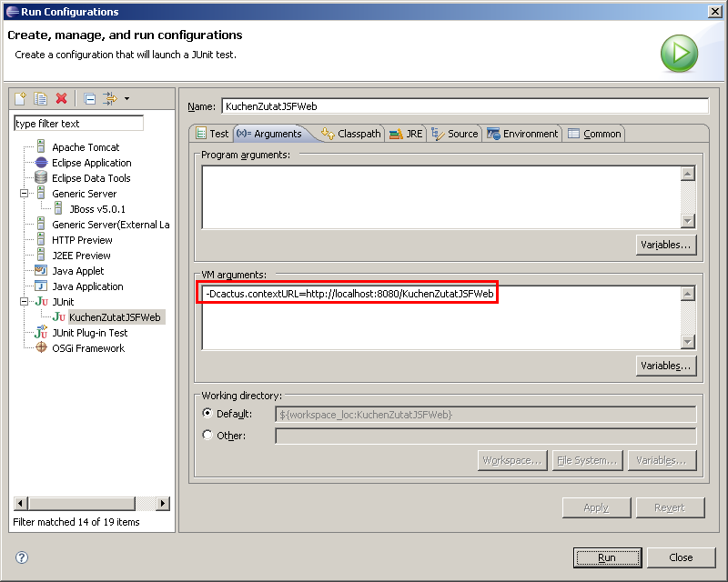Click the File System... button

coord(587,460)
